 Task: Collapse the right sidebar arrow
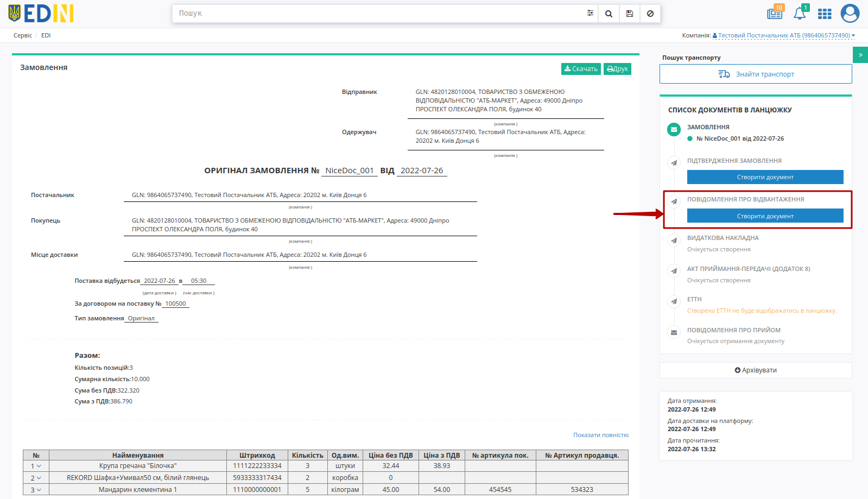[x=860, y=55]
